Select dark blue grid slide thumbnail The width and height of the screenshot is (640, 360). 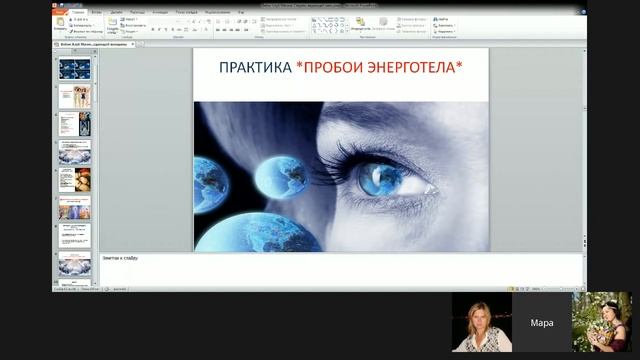75,69
